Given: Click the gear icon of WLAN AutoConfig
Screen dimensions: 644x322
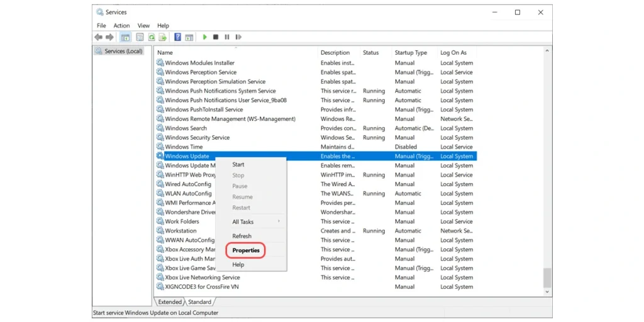Looking at the screenshot, I should coord(160,193).
